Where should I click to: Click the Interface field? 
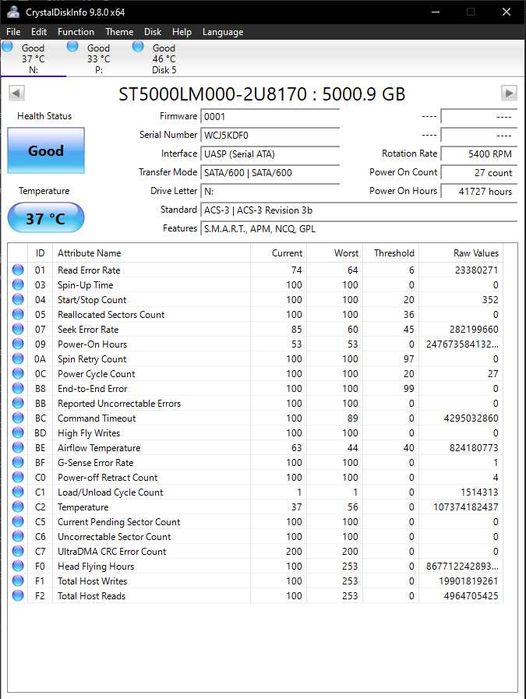(270, 154)
